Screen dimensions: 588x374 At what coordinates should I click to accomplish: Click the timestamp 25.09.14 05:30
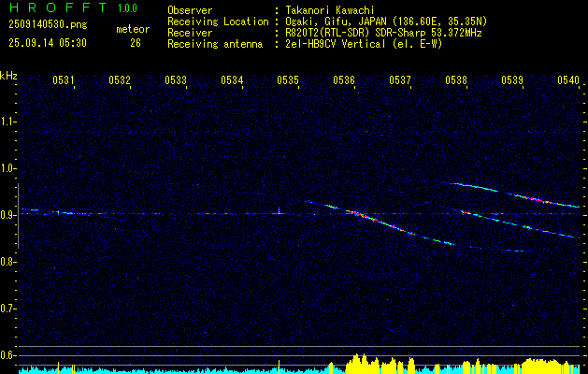(x=48, y=43)
